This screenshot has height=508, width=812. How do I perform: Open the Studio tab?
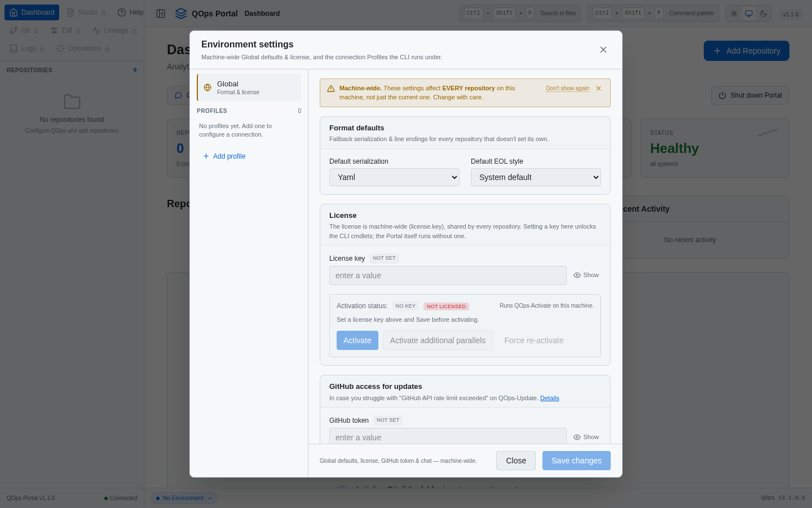click(86, 12)
